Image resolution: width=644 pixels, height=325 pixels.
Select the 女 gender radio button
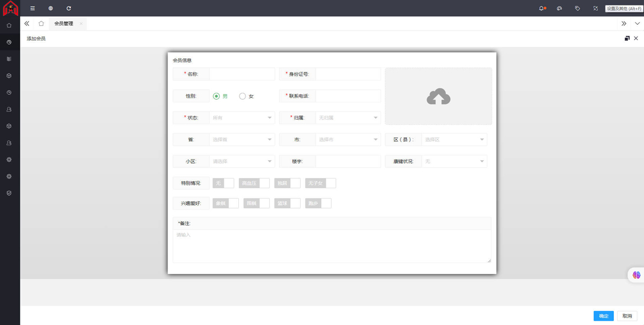point(243,97)
